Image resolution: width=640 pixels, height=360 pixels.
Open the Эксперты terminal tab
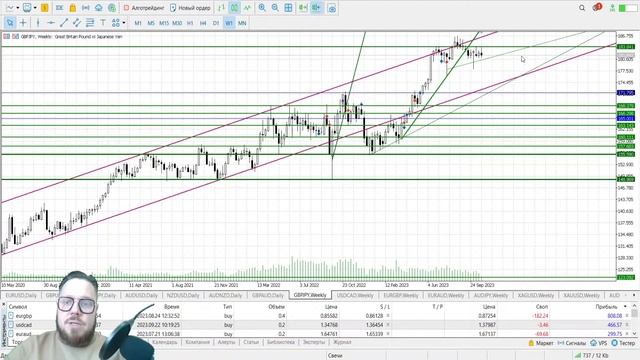[314, 342]
